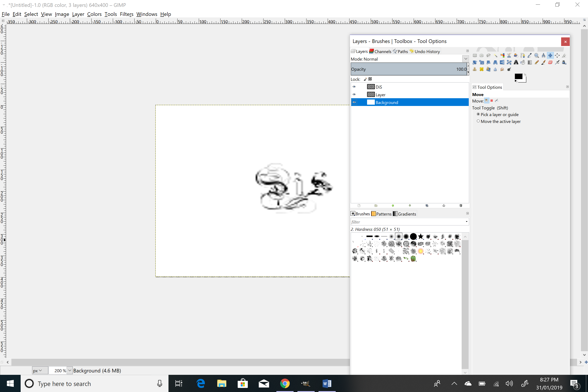Select the Eraser tool
The image size is (588, 392).
click(x=550, y=62)
